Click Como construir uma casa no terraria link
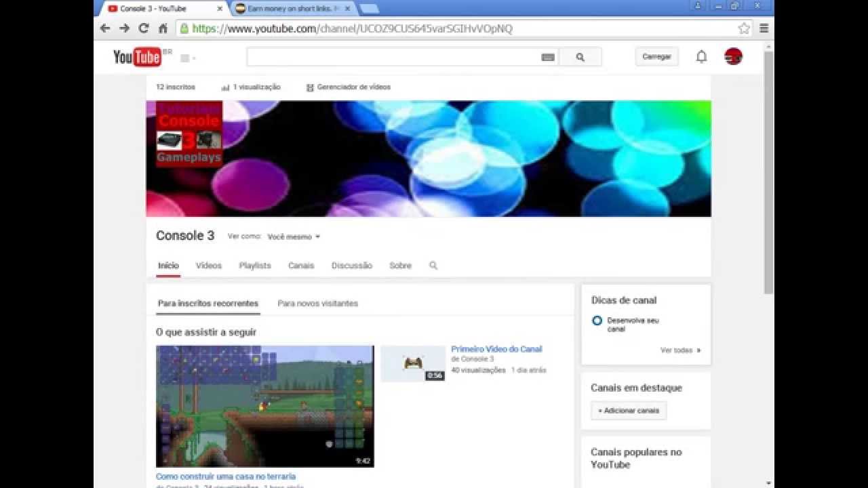This screenshot has width=868, height=488. point(226,476)
